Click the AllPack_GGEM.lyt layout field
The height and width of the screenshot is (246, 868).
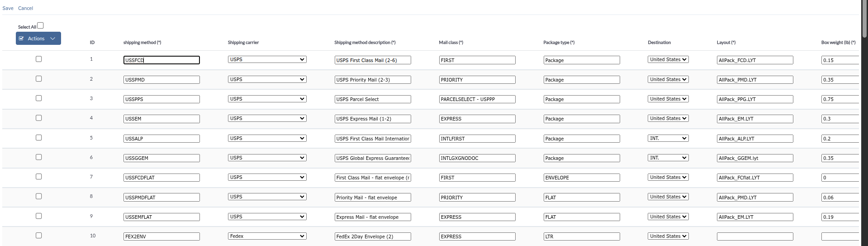pyautogui.click(x=754, y=158)
